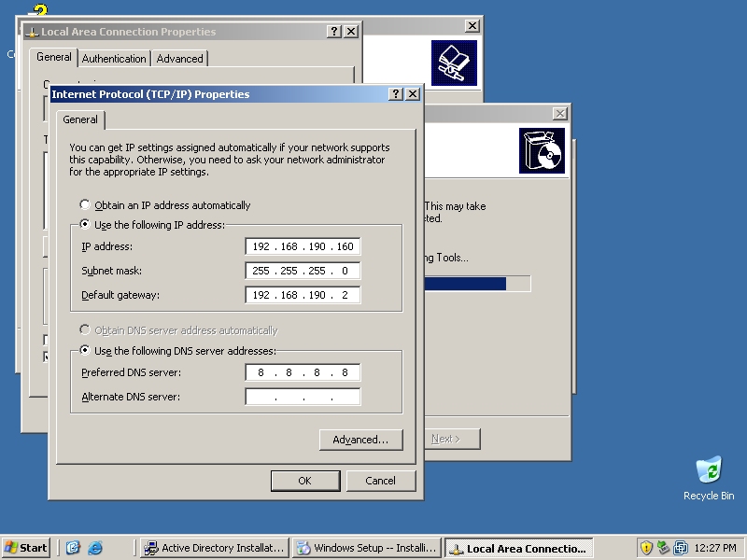The height and width of the screenshot is (560, 747).
Task: Click the disabled close button of Windows Setup
Action: [560, 113]
